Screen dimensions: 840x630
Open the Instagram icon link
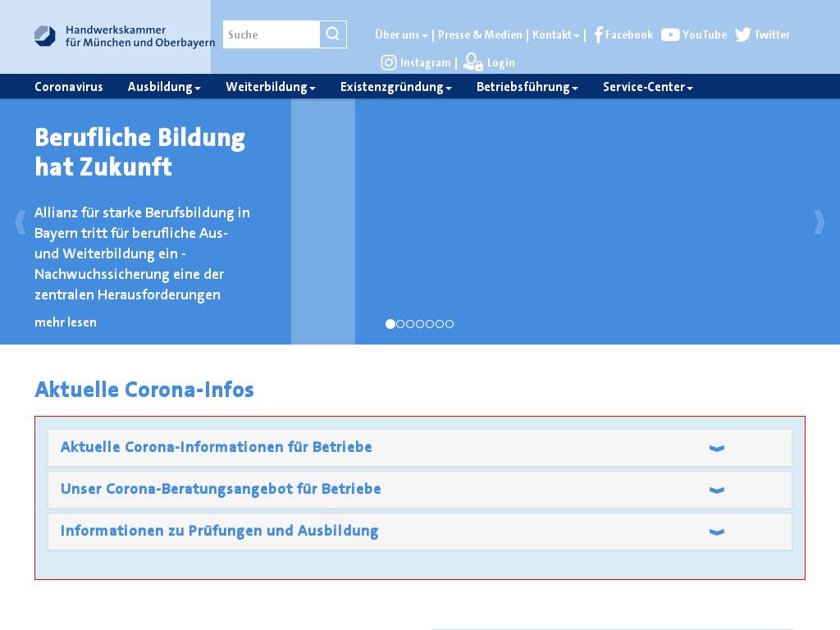click(x=389, y=62)
